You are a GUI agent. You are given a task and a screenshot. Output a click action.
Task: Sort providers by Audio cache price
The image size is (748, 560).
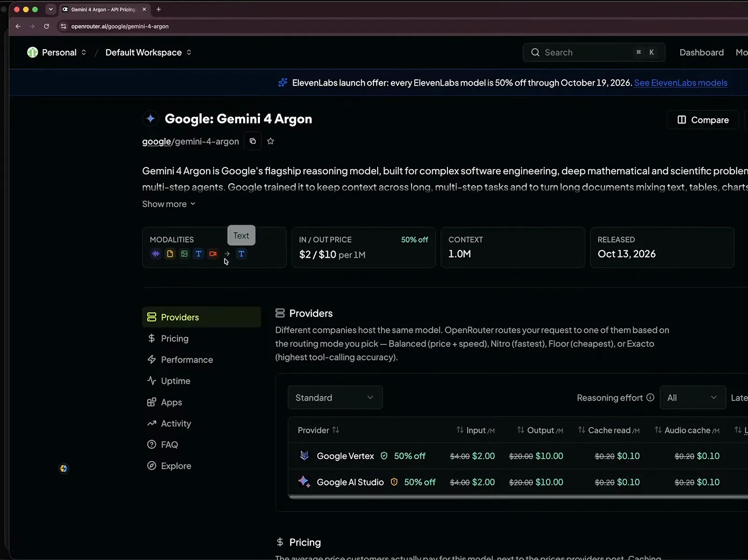click(x=687, y=430)
